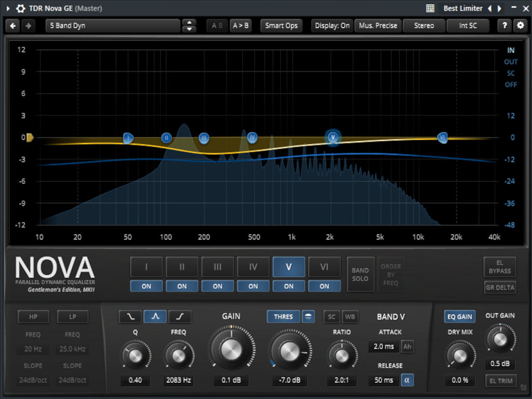Toggle band V ON switch
Screen dimensions: 532x399
(289, 286)
